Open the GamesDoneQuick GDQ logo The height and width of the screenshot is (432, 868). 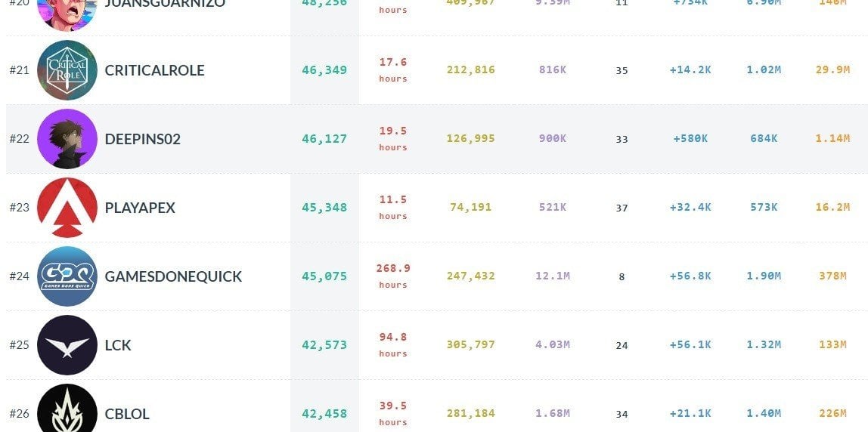coord(67,276)
